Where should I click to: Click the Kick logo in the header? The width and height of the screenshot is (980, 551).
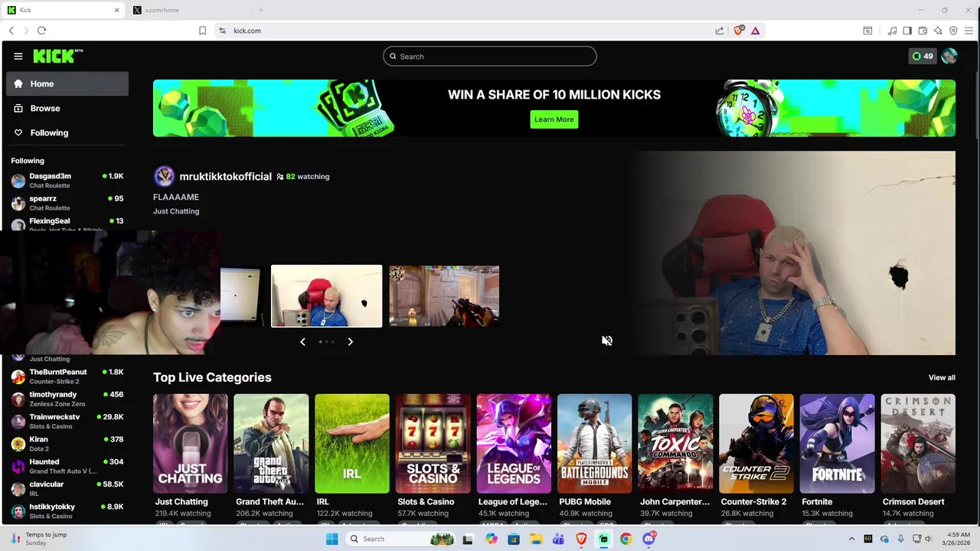[x=58, y=56]
